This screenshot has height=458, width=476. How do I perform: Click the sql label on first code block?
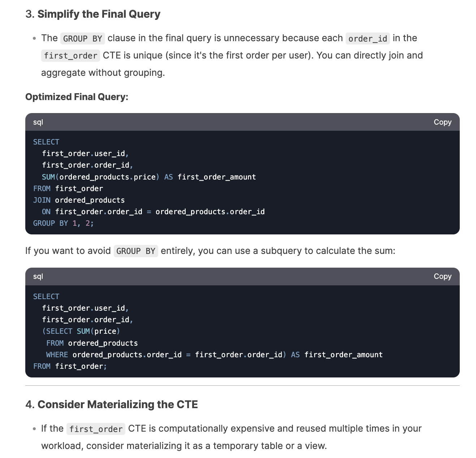click(38, 122)
